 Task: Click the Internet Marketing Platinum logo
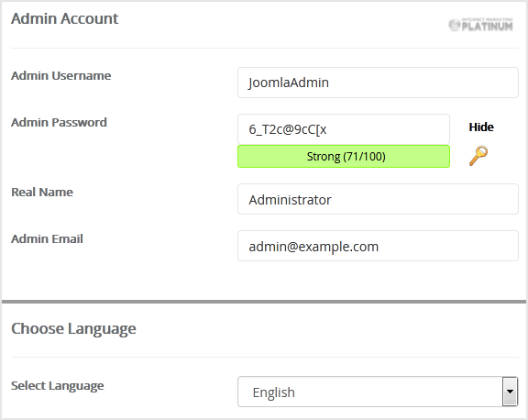pos(480,25)
